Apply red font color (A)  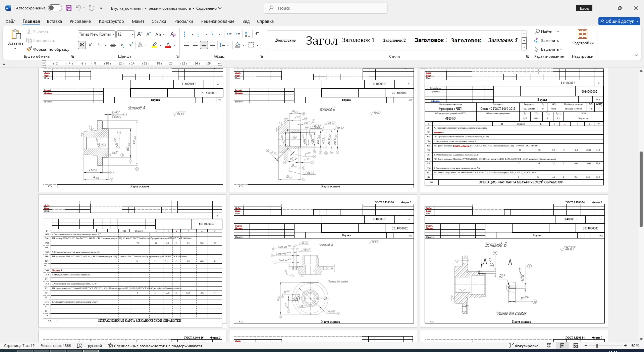click(x=168, y=45)
